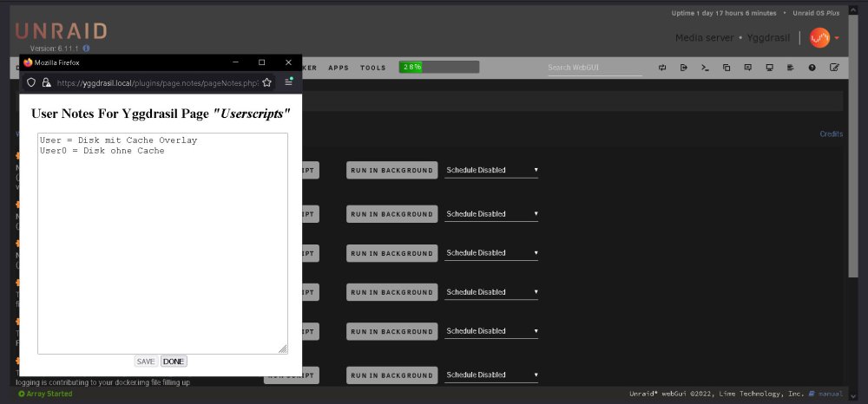
Task: Click the Firefox logo in popup title bar
Action: 29,62
